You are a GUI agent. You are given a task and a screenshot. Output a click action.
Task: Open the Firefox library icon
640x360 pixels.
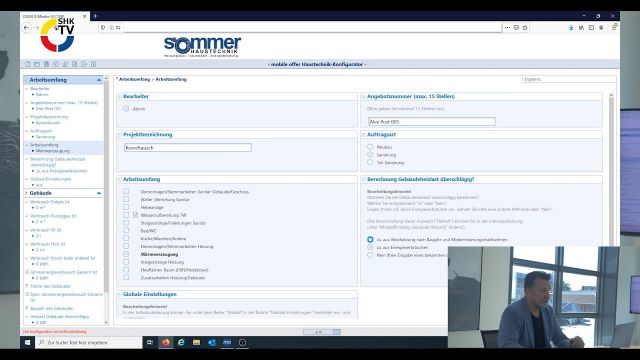pyautogui.click(x=581, y=28)
